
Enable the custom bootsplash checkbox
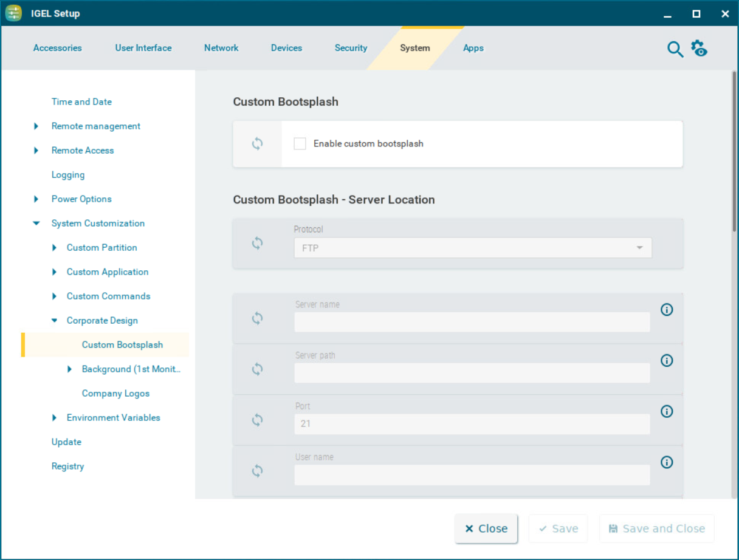(x=300, y=144)
